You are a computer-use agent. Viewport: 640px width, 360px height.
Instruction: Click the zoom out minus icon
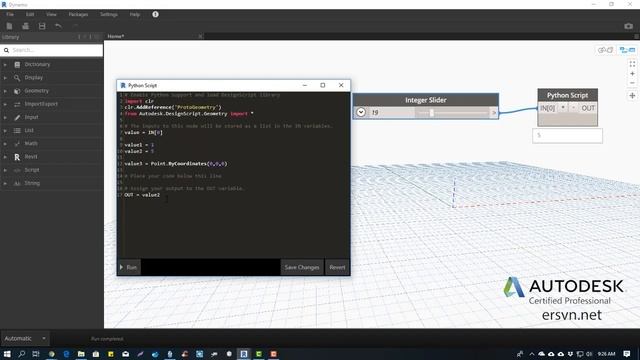coord(632,83)
